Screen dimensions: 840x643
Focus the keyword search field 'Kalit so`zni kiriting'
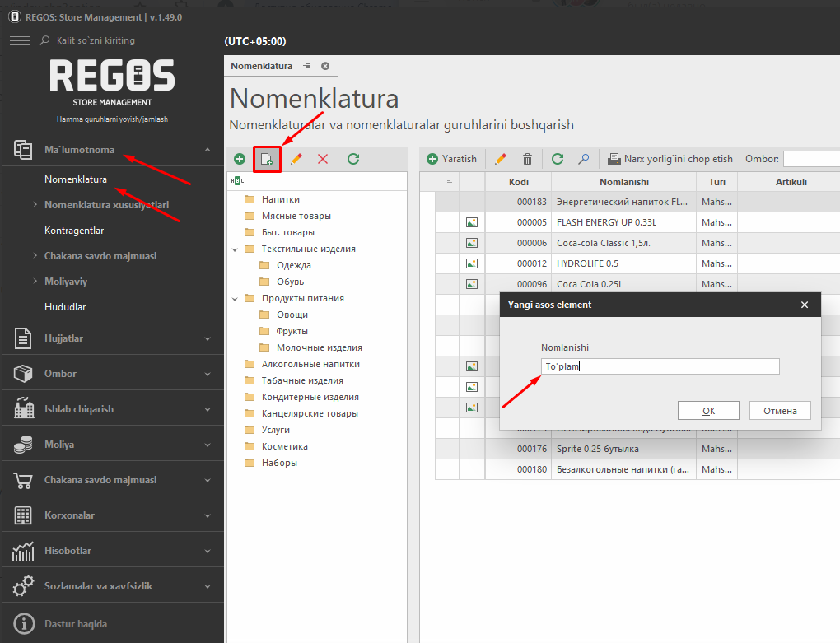96,40
